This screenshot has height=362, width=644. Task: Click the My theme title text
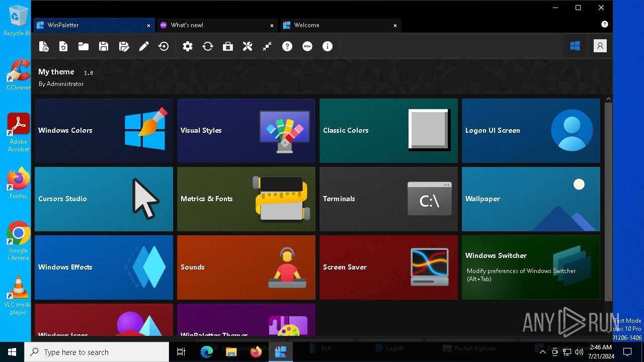tap(56, 72)
